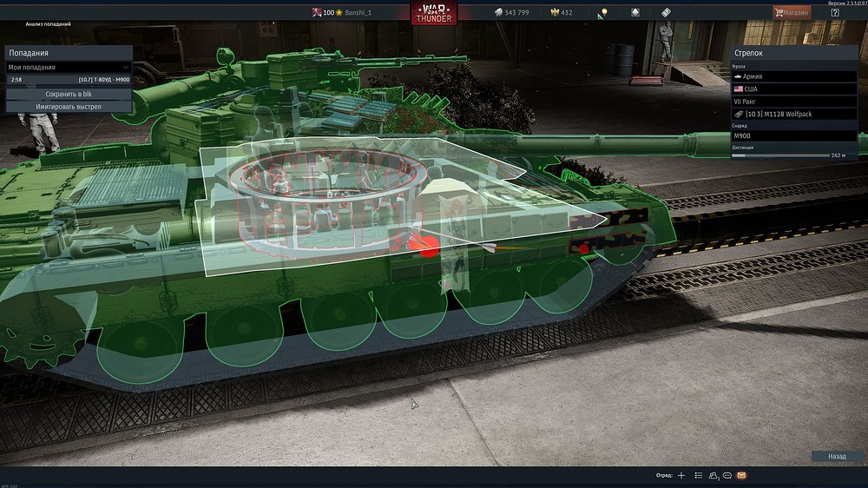
Task: Click the dice icon in top bar
Action: tap(666, 13)
